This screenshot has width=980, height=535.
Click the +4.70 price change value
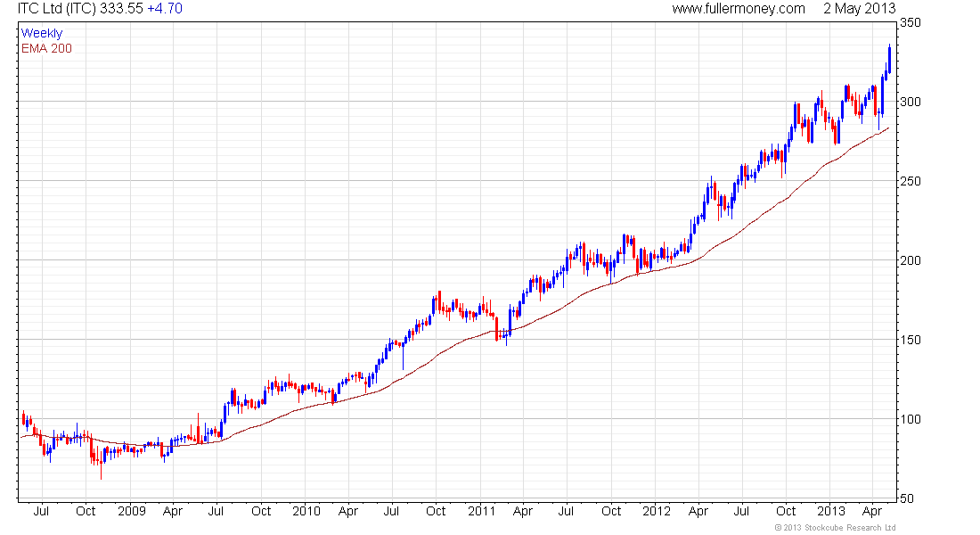click(165, 9)
